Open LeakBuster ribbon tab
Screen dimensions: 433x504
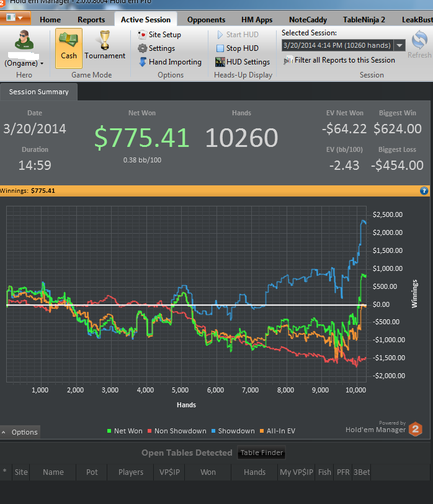pos(417,20)
